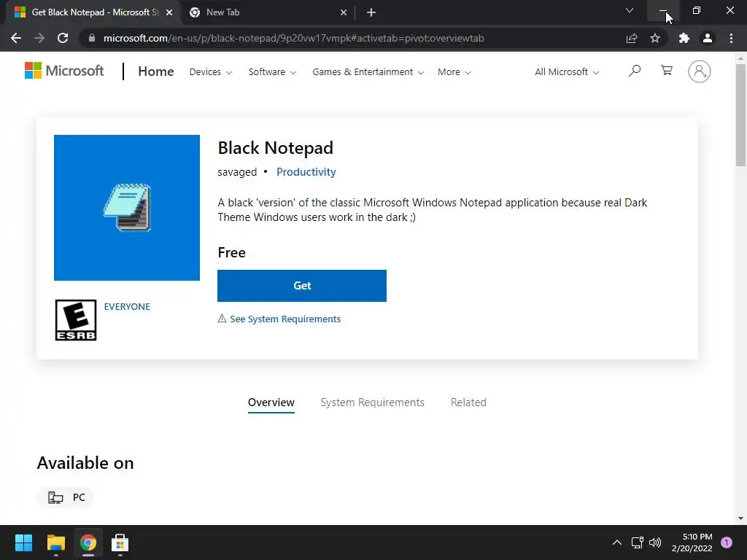Click the lock icon in address bar
Image resolution: width=747 pixels, height=560 pixels.
pos(92,38)
